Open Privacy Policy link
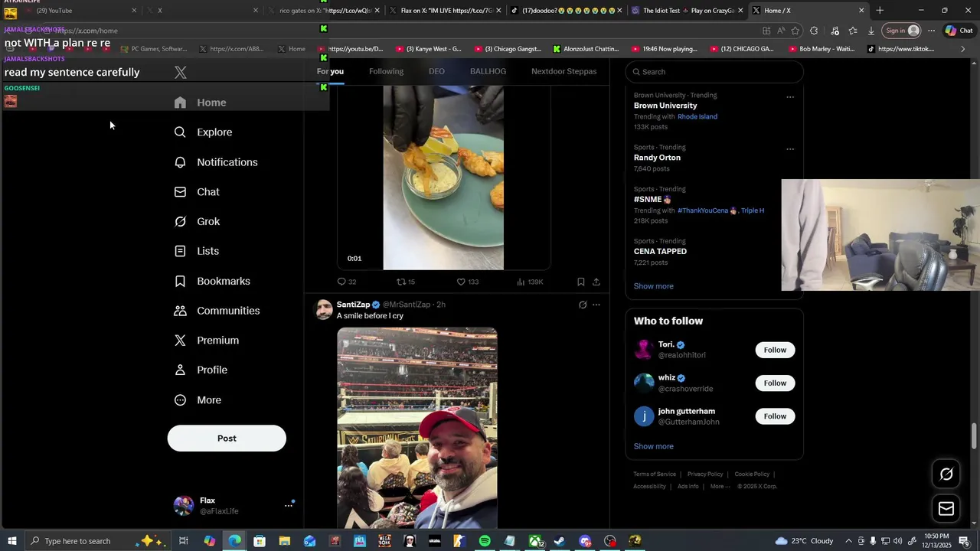Screen dimensions: 980x551 click(705, 474)
